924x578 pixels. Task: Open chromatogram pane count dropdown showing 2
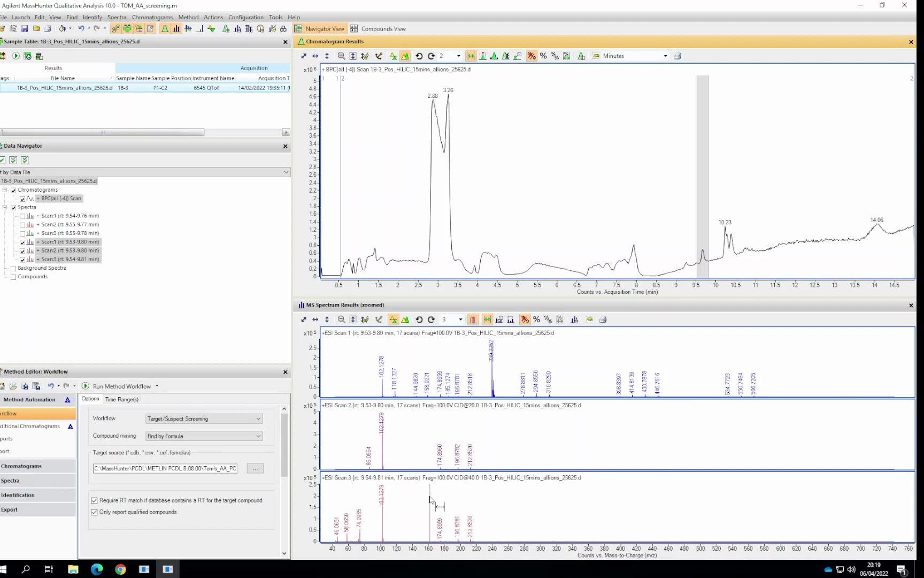(x=458, y=56)
